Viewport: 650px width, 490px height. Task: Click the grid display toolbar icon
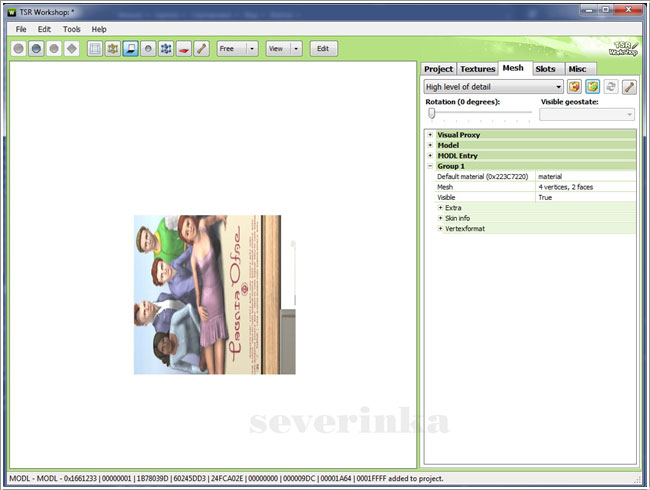[x=95, y=48]
